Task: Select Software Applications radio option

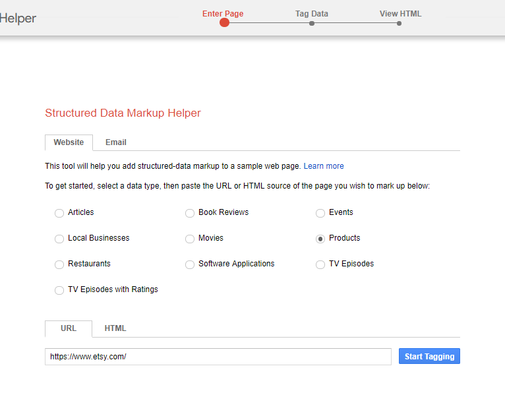Action: coord(190,264)
